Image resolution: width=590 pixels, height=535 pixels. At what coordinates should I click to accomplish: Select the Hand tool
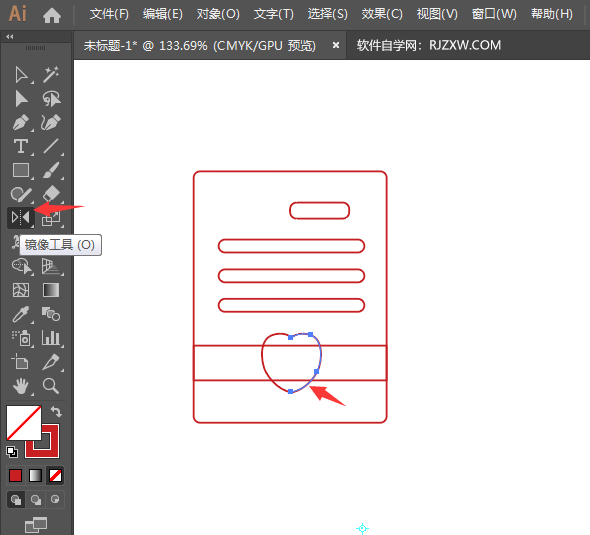click(x=21, y=386)
